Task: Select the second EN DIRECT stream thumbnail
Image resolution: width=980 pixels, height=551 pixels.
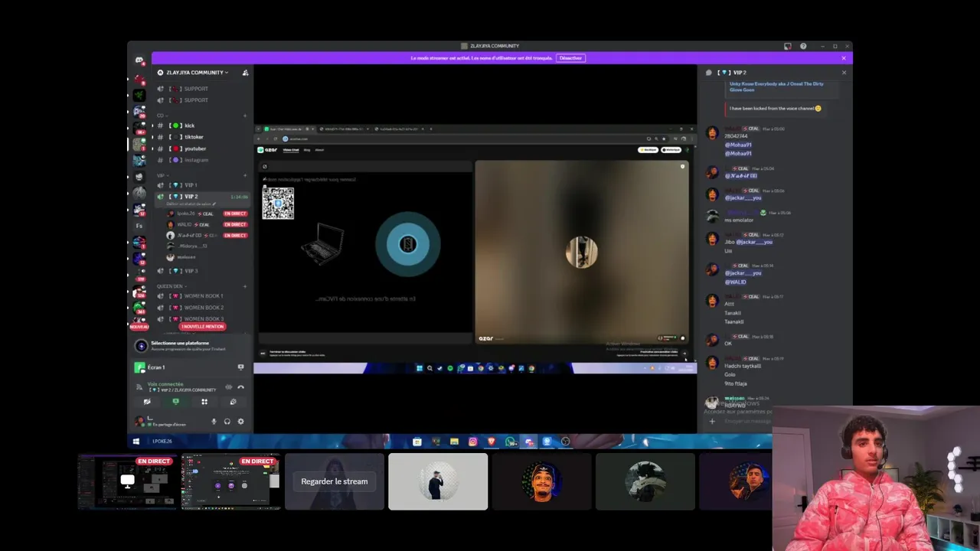Action: point(230,482)
